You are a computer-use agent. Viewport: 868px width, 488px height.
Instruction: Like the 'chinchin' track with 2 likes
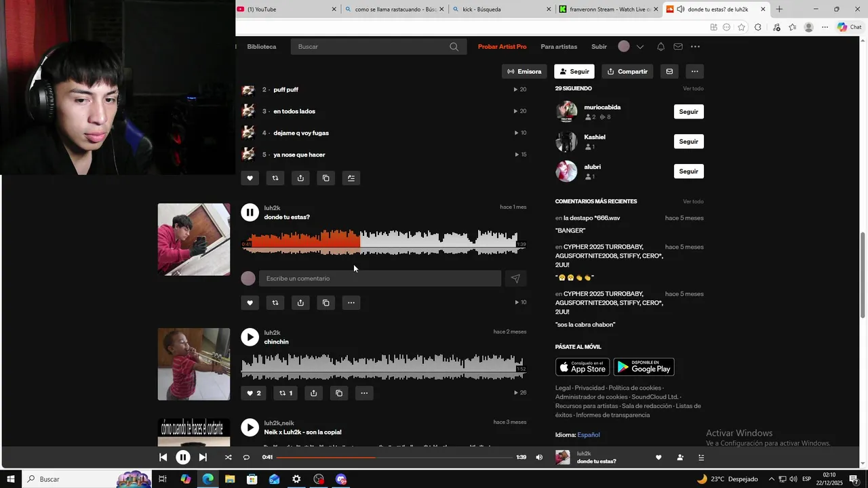click(254, 393)
